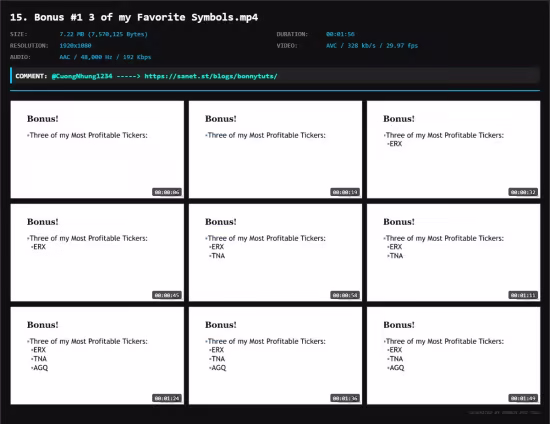Open the thumbnail stamped 00:00:58
Viewport: 550px width, 424px height.
275,253
